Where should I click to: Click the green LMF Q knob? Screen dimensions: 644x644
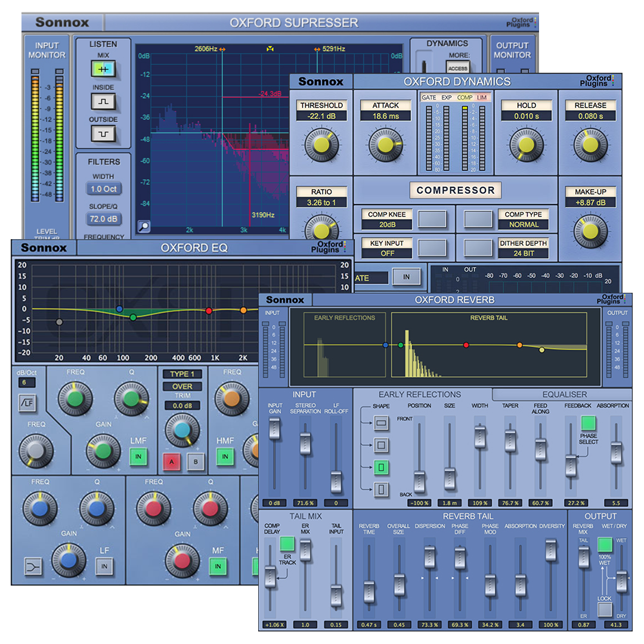click(131, 398)
